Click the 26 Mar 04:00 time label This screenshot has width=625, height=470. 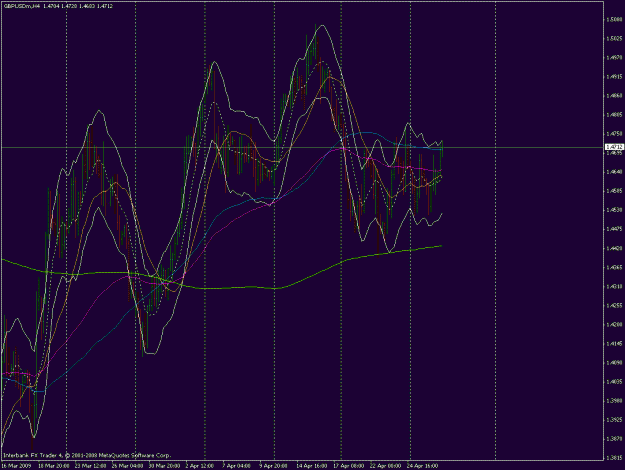pyautogui.click(x=128, y=466)
